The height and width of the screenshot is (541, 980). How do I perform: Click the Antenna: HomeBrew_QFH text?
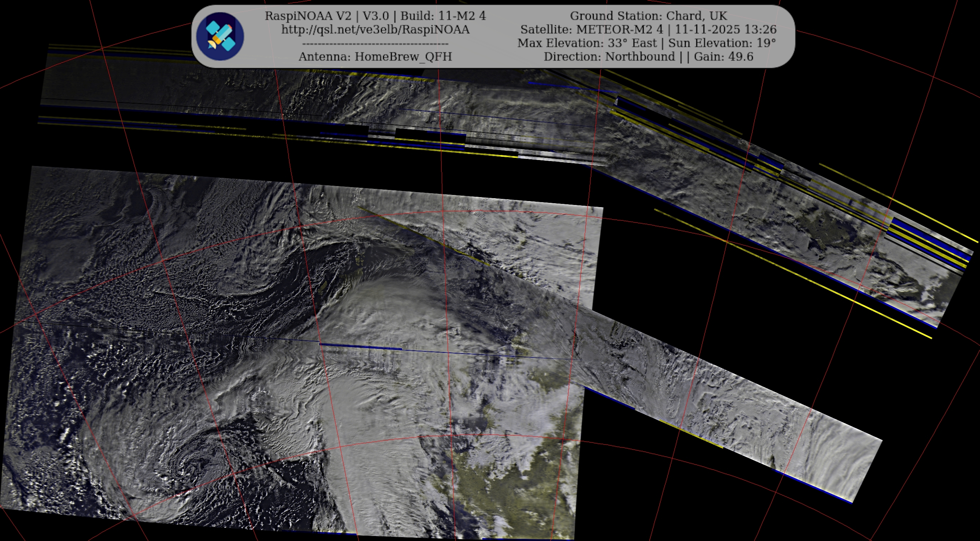[x=375, y=57]
